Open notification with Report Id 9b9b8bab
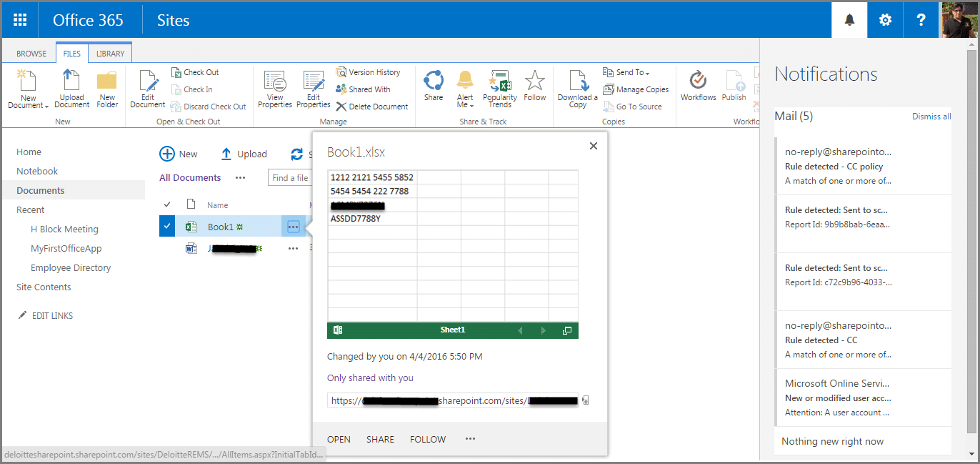Image resolution: width=980 pixels, height=464 pixels. (863, 224)
